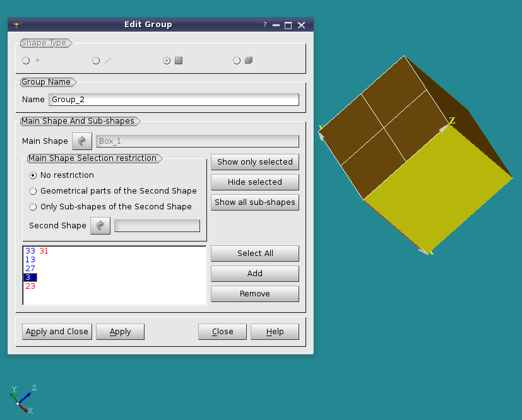Image resolution: width=522 pixels, height=420 pixels.
Task: Click the Add button
Action: (x=255, y=274)
